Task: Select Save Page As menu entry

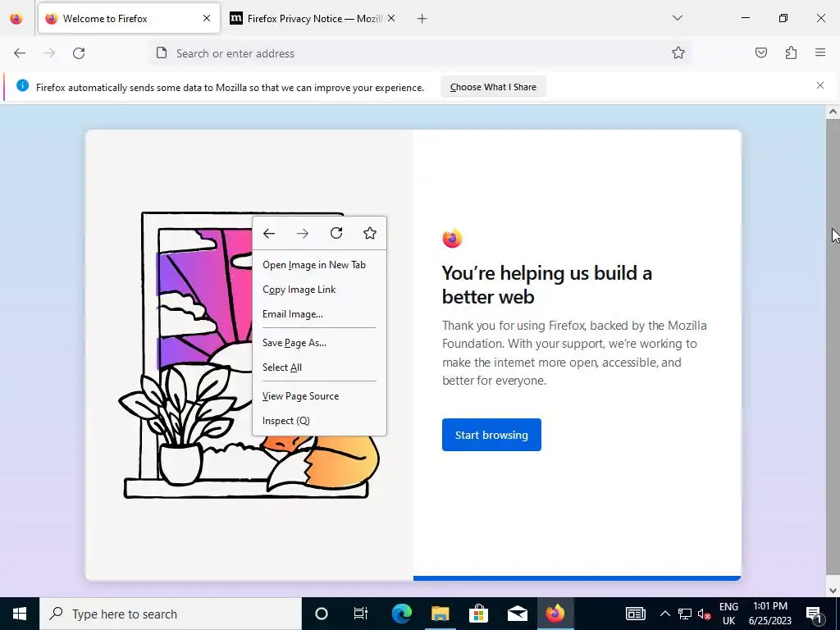Action: [319, 343]
